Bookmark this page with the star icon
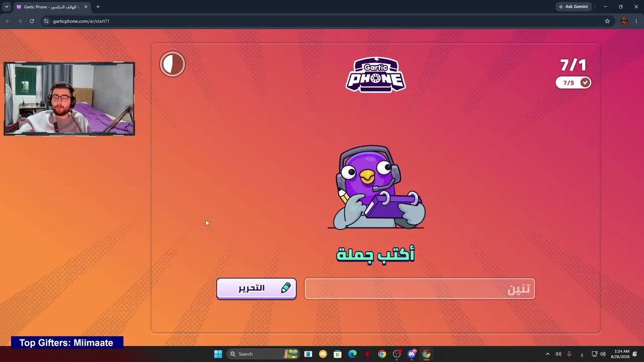Screen dimensions: 644x362 607,21
